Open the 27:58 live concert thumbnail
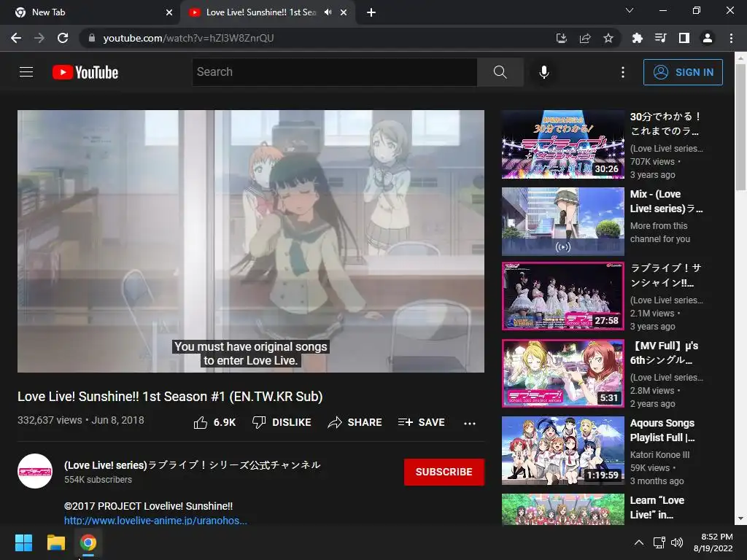747x560 pixels. pos(562,296)
